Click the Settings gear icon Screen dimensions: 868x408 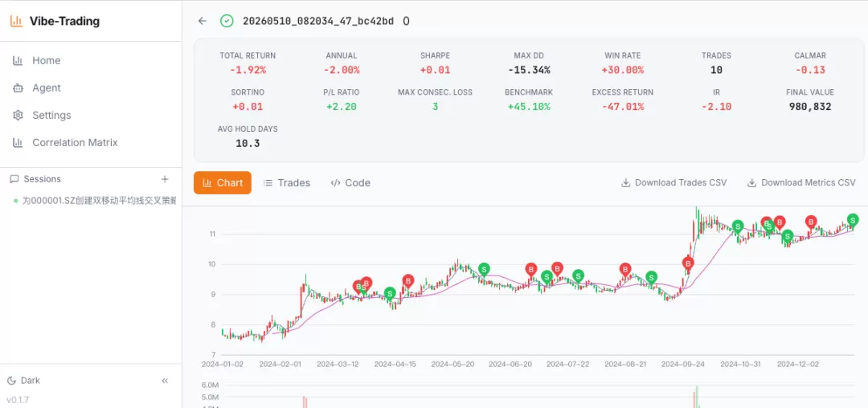18,115
